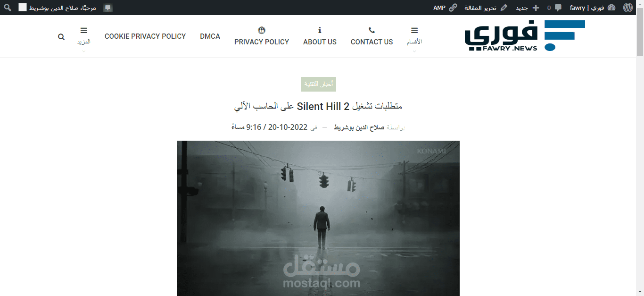Open the COOKIE PRIVACY POLICY page
Viewport: 644px width, 296px height.
(145, 36)
